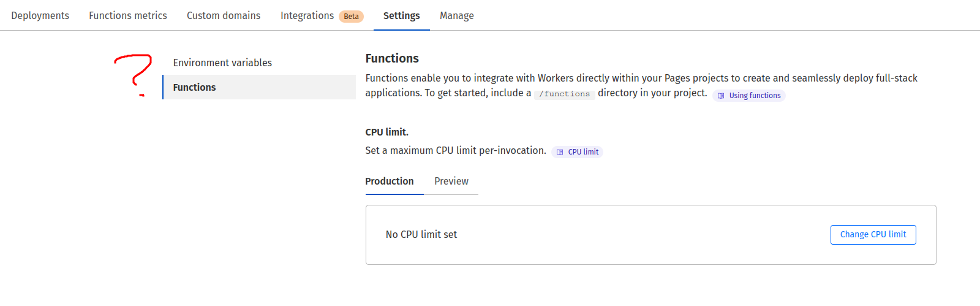Click the docs icon beside Using functions
This screenshot has width=980, height=306.
coord(721,96)
